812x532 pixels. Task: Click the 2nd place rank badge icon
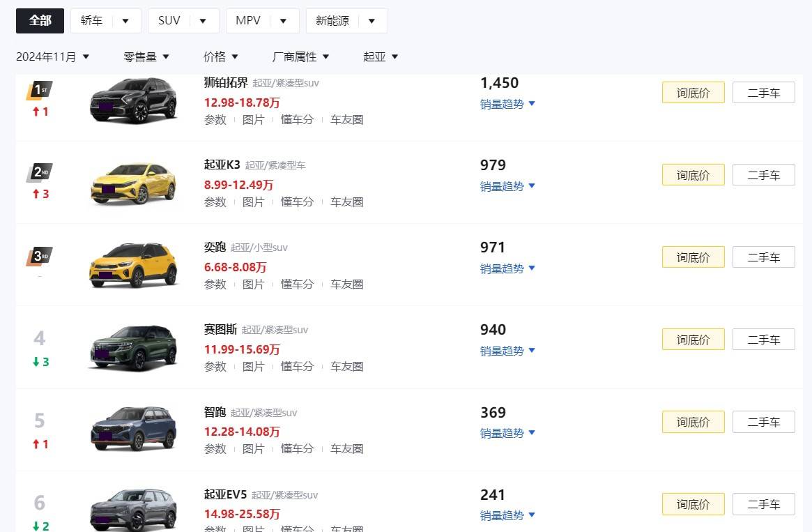(39, 172)
